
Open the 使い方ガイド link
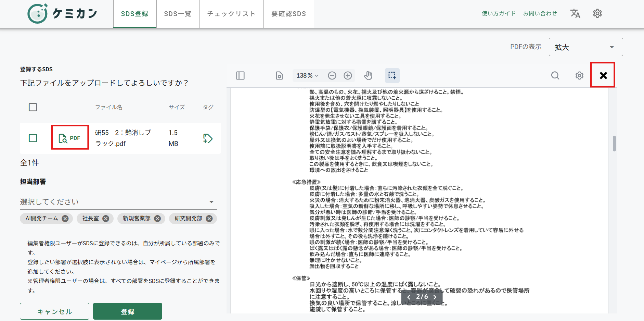pos(499,13)
